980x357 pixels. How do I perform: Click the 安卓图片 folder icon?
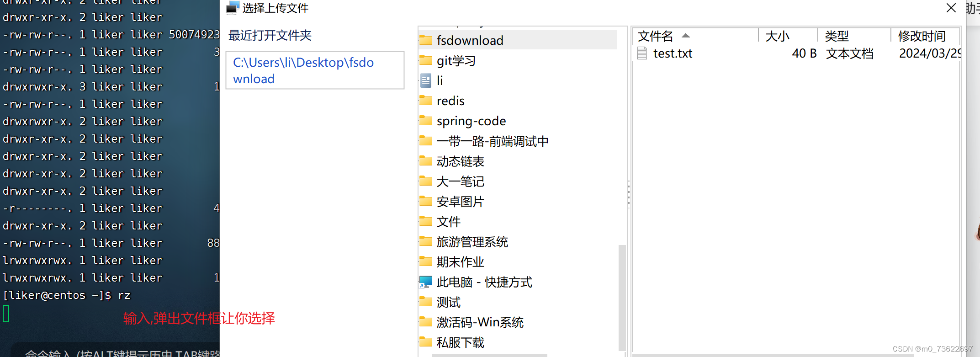click(426, 201)
